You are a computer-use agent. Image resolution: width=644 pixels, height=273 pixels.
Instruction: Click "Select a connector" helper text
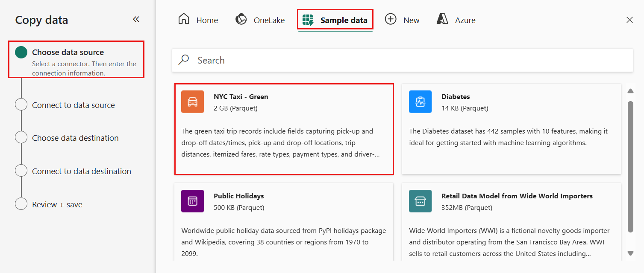84,68
